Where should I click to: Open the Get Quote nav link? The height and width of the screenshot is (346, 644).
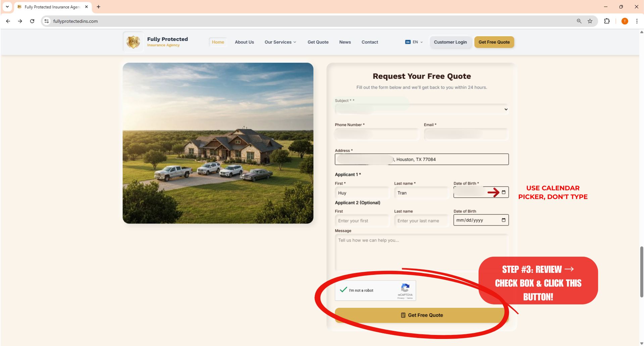coord(318,42)
